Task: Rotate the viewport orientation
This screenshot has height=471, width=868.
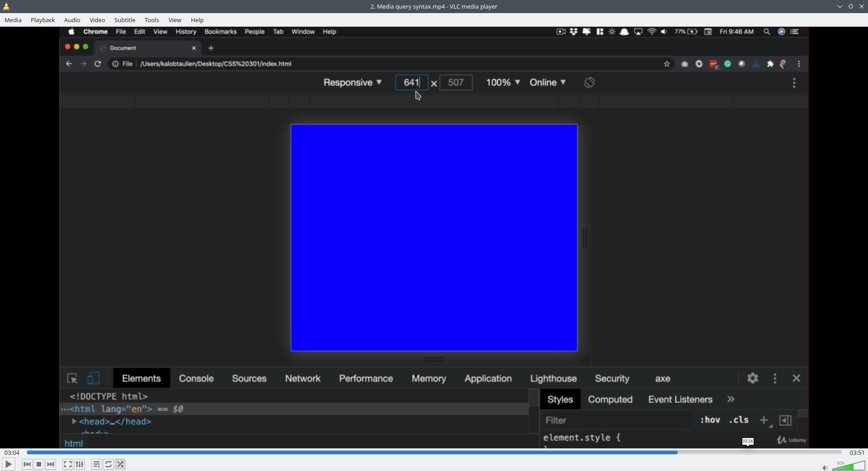Action: (x=589, y=82)
